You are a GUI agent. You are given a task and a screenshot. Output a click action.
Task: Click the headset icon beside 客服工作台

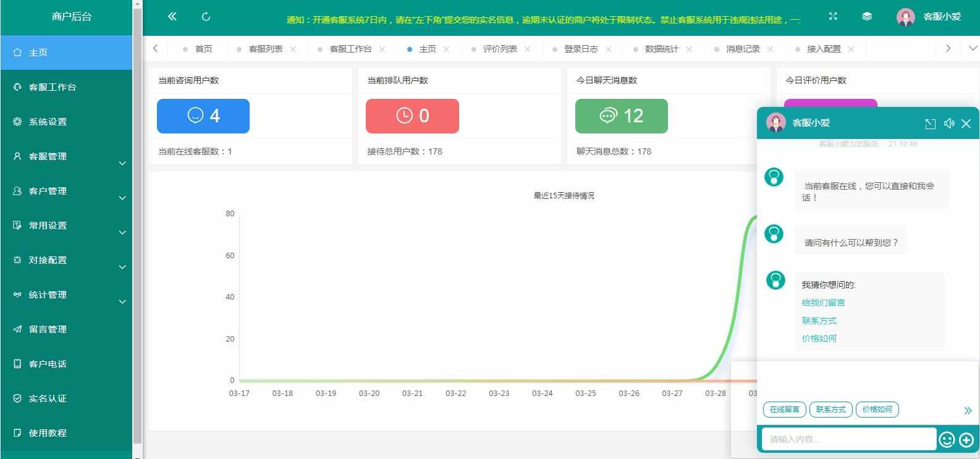coord(17,87)
